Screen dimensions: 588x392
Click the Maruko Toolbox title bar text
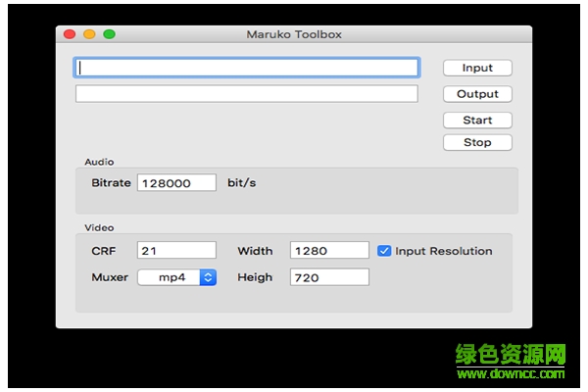pyautogui.click(x=294, y=34)
